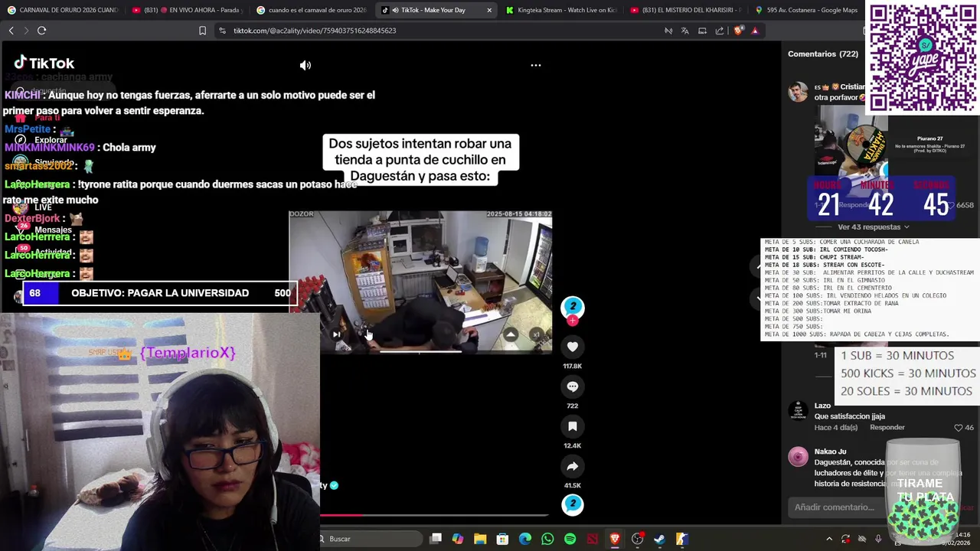Viewport: 980px width, 551px height.
Task: Click Nakao Ju commenter name
Action: point(830,452)
